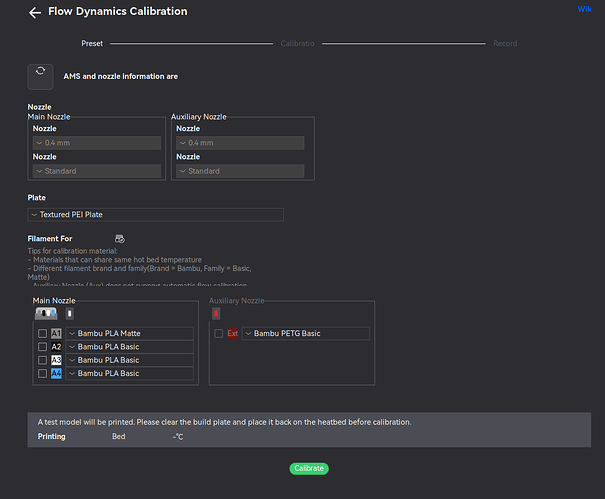This screenshot has width=605, height=499.
Task: Open Main Nozzle diameter 0.4 mm dropdown
Action: (97, 143)
